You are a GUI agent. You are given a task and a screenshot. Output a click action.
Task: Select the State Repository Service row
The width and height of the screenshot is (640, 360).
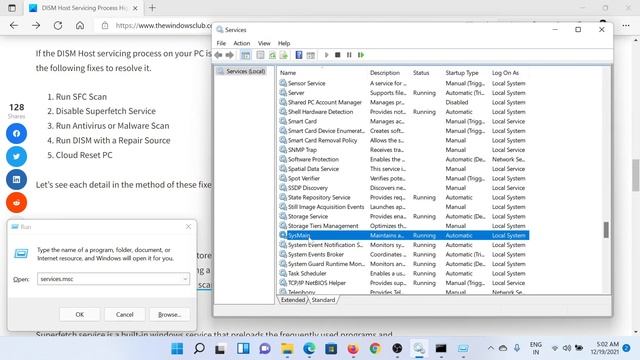point(404,197)
